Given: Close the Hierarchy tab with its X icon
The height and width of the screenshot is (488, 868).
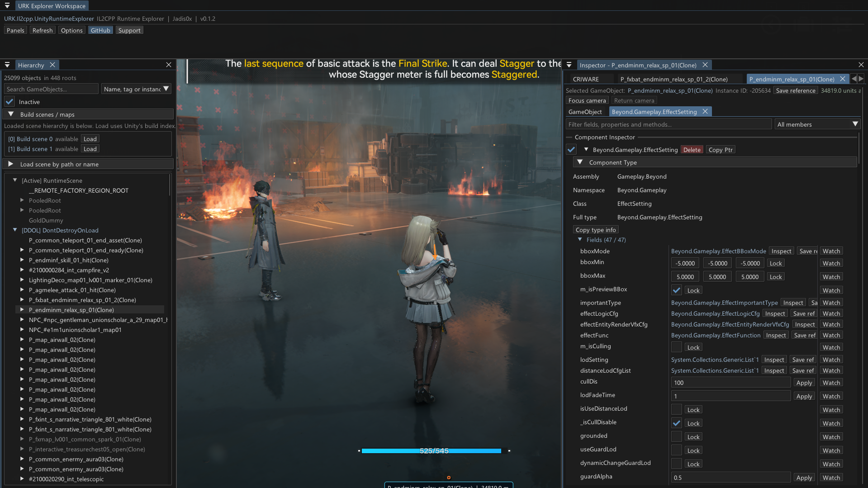Looking at the screenshot, I should [52, 65].
